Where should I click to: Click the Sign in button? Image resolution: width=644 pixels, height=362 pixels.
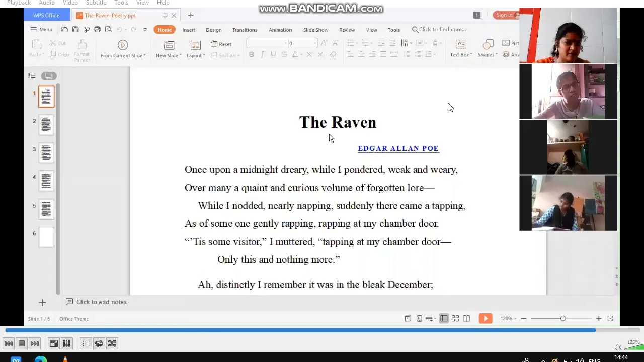click(x=506, y=15)
